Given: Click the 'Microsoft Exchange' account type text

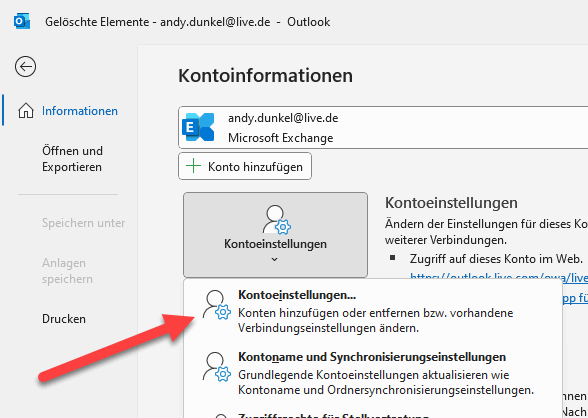Looking at the screenshot, I should tap(280, 138).
